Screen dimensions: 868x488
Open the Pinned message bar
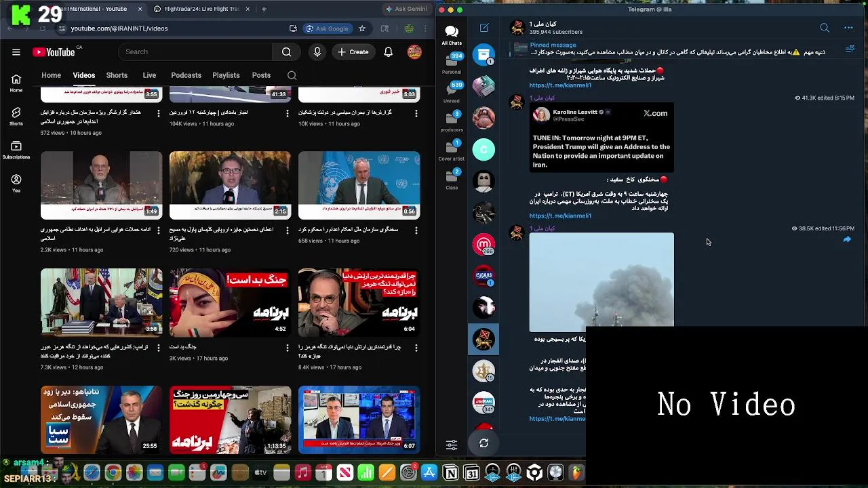pos(678,49)
